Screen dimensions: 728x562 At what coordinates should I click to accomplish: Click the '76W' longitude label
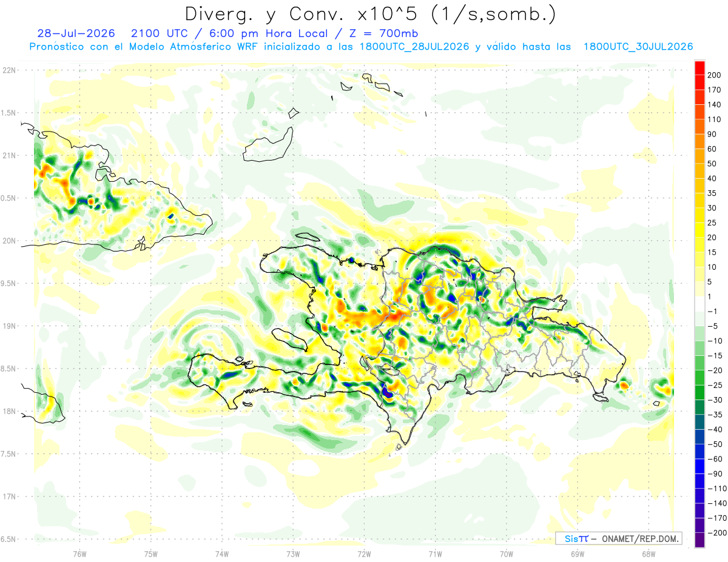[79, 553]
